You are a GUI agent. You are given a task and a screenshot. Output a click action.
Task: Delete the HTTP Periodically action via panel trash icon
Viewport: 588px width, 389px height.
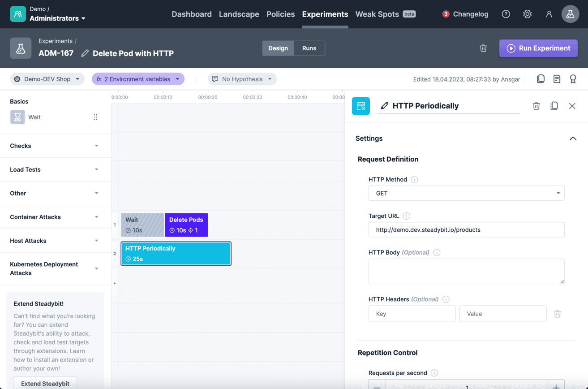point(536,106)
